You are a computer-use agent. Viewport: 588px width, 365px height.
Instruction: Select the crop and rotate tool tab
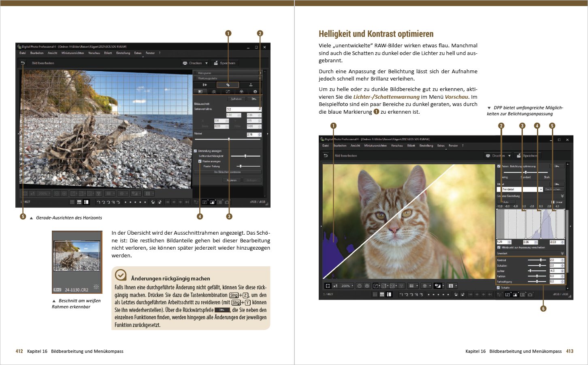pyautogui.click(x=228, y=85)
